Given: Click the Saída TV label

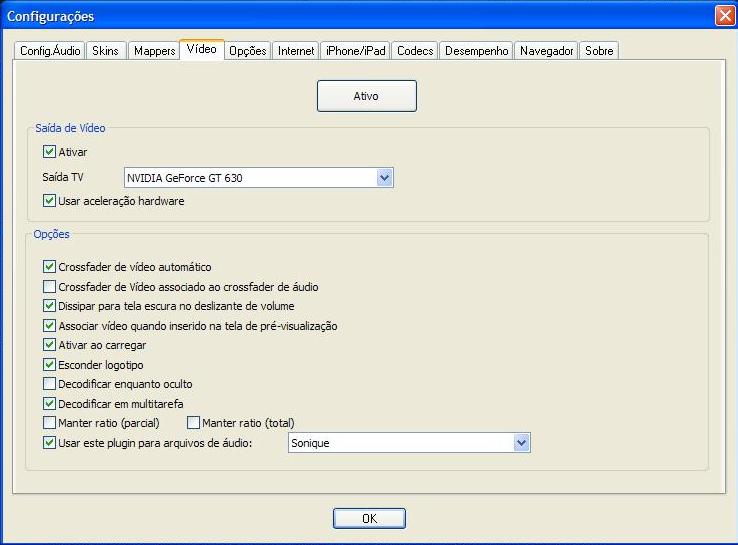Looking at the screenshot, I should coord(63,177).
